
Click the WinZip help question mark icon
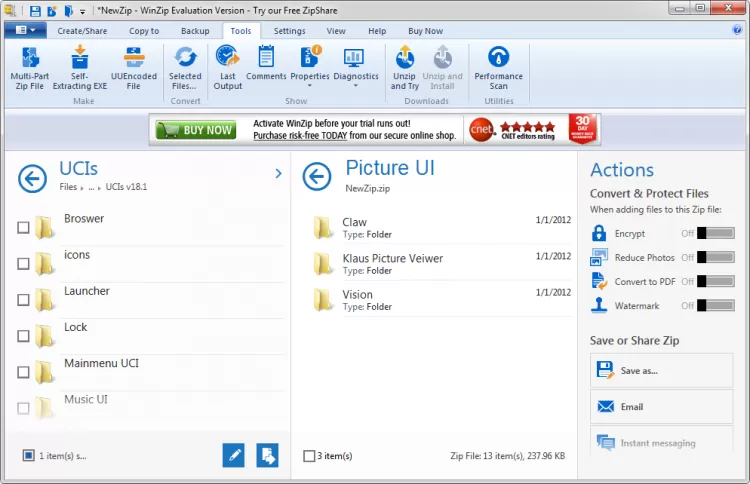(x=737, y=30)
